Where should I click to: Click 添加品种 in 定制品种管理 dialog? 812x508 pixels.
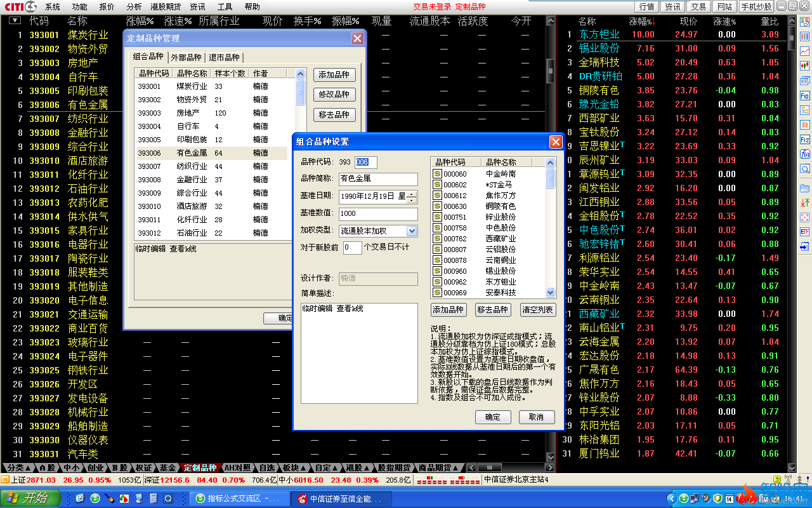334,75
